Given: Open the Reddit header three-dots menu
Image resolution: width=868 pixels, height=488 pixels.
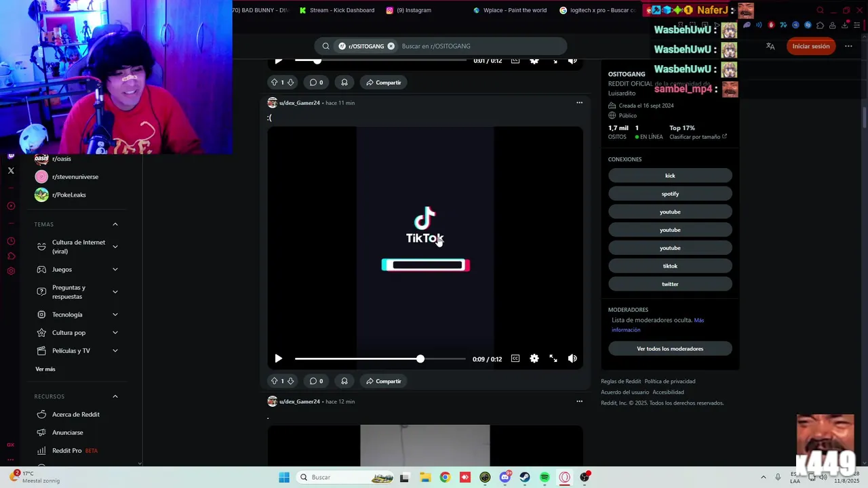Looking at the screenshot, I should click(x=848, y=46).
